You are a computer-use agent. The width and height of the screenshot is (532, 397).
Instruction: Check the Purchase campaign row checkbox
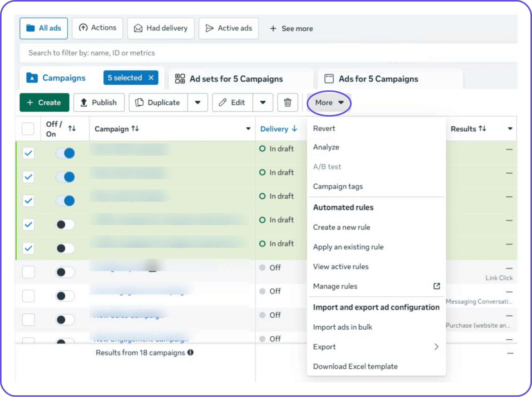point(28,320)
